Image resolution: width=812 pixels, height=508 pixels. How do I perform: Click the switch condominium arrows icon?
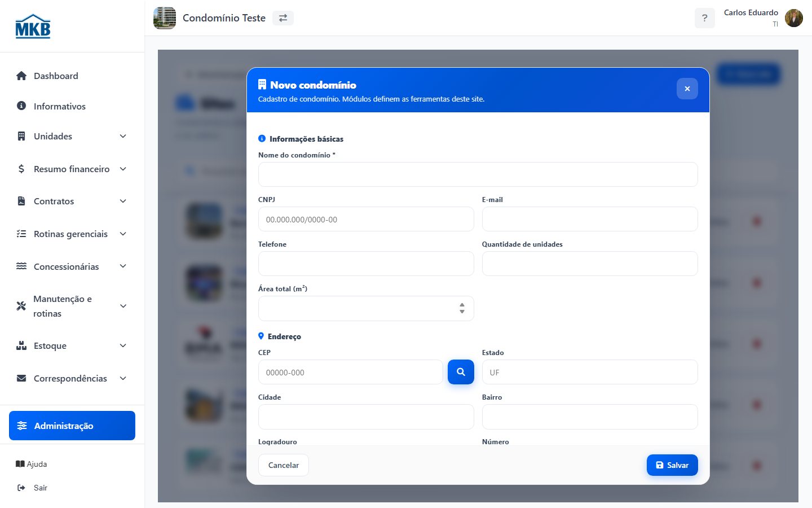(x=283, y=18)
